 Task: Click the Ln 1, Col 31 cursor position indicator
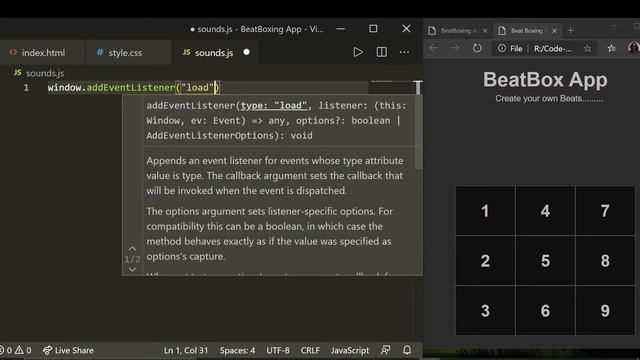[186, 350]
